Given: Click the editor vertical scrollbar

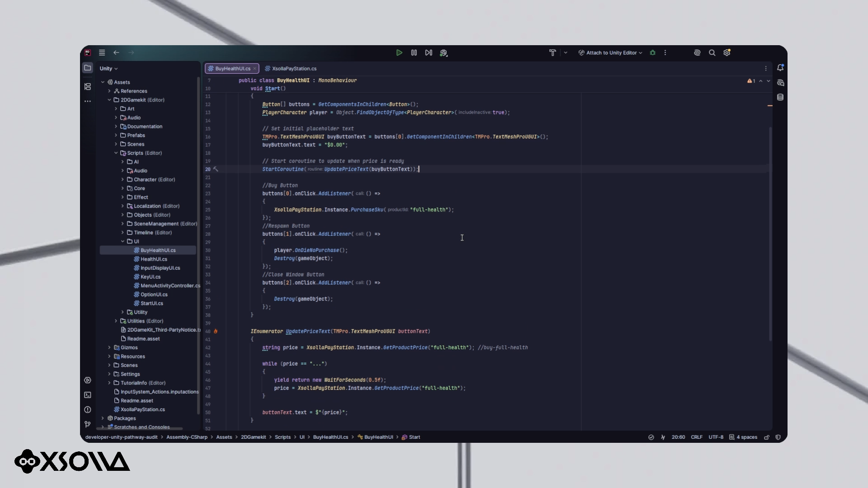Looking at the screenshot, I should point(770,234).
